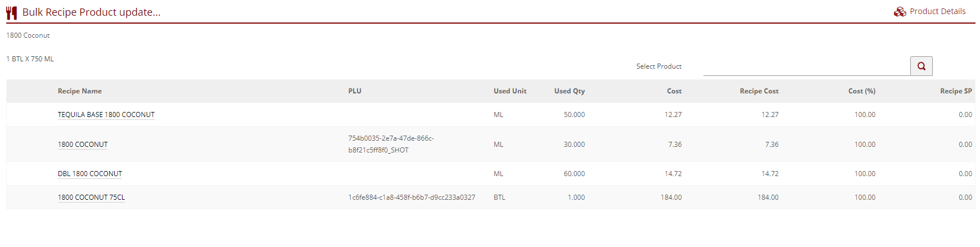
Task: Click the Used Unit column header
Action: (510, 91)
